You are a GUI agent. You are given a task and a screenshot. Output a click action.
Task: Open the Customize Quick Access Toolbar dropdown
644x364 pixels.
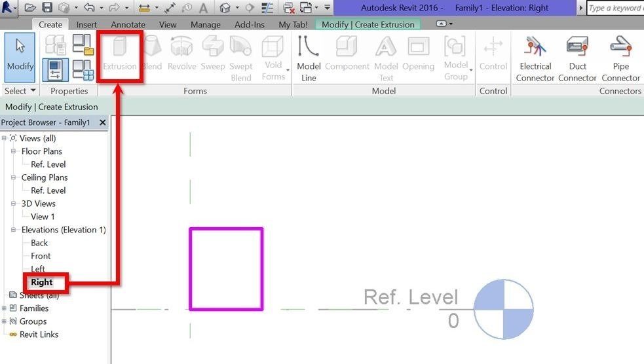point(327,8)
